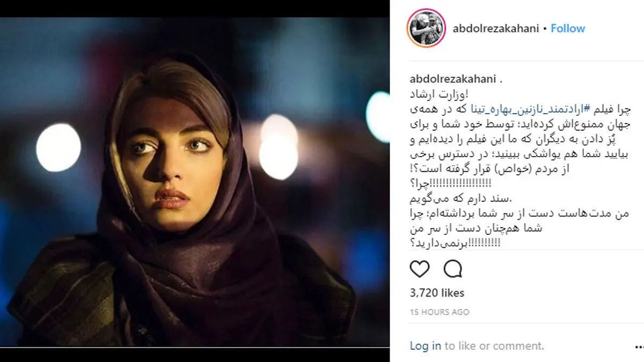The height and width of the screenshot is (362, 644).
Task: Click the Log in link
Action: 426,346
